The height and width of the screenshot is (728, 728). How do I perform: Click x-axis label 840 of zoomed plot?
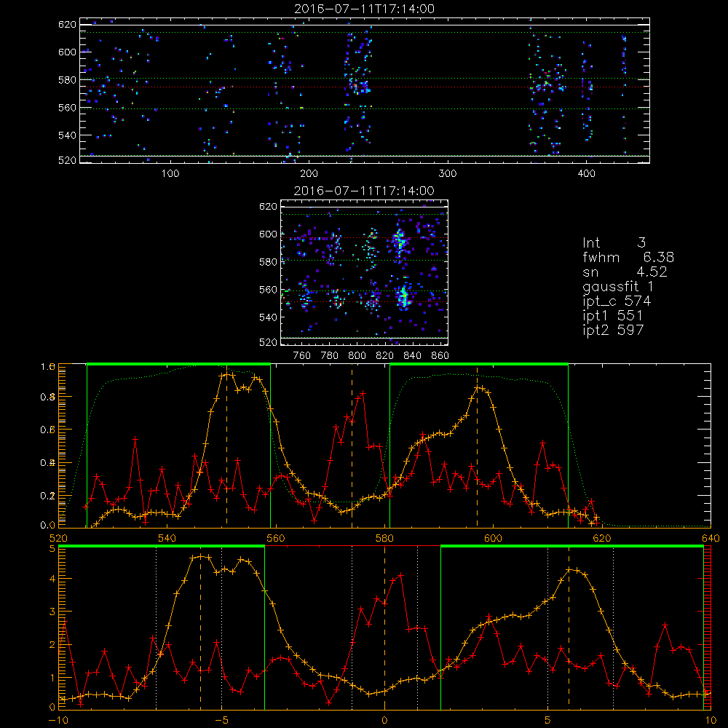pos(412,356)
